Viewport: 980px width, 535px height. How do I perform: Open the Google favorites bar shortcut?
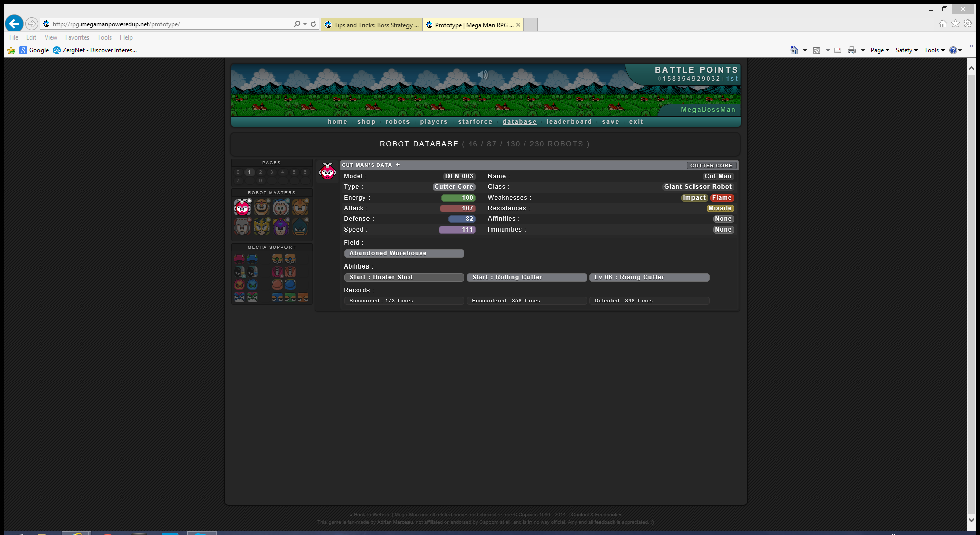pyautogui.click(x=34, y=50)
